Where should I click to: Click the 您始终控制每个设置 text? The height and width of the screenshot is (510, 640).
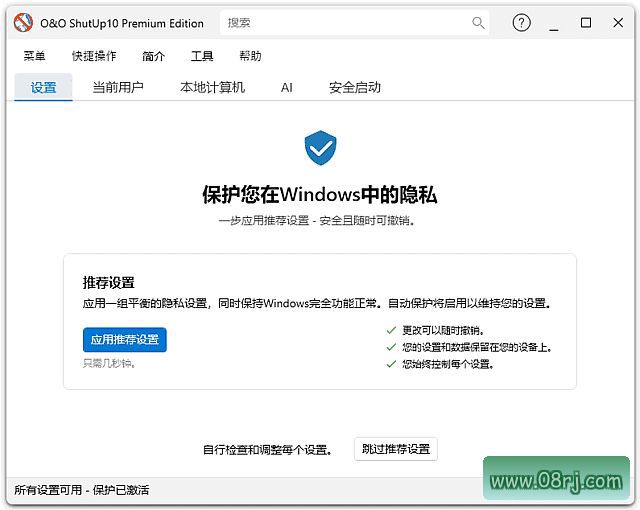pyautogui.click(x=448, y=364)
